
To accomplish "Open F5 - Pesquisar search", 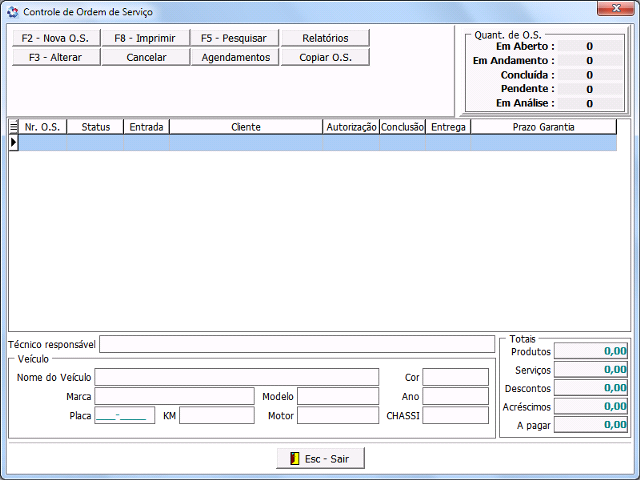I will point(235,38).
